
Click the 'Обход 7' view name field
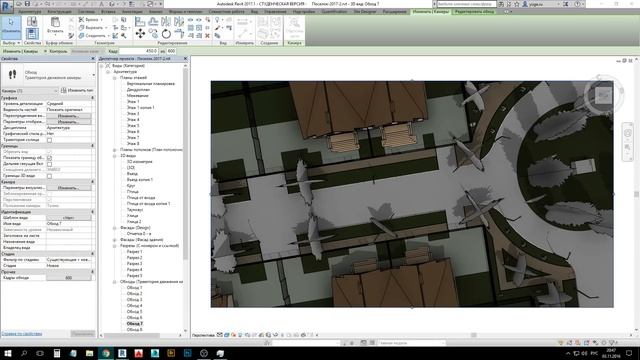coord(69,224)
